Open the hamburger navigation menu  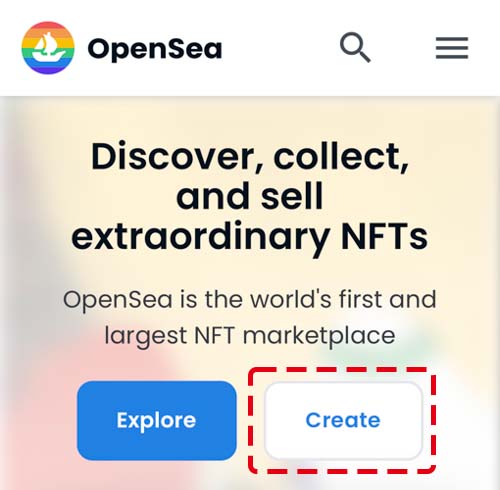pos(452,48)
